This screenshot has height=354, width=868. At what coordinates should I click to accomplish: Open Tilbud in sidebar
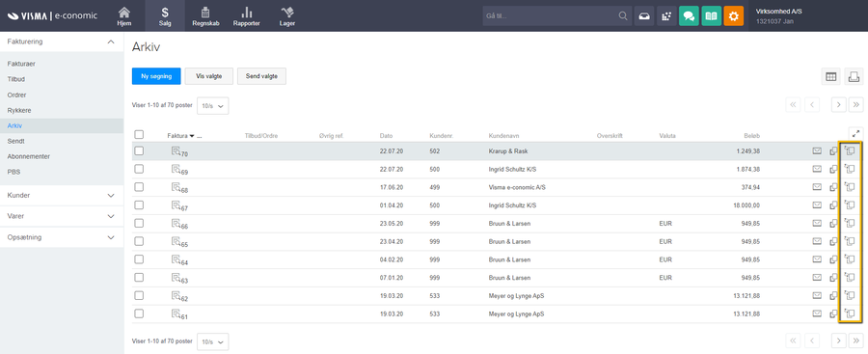click(x=15, y=79)
